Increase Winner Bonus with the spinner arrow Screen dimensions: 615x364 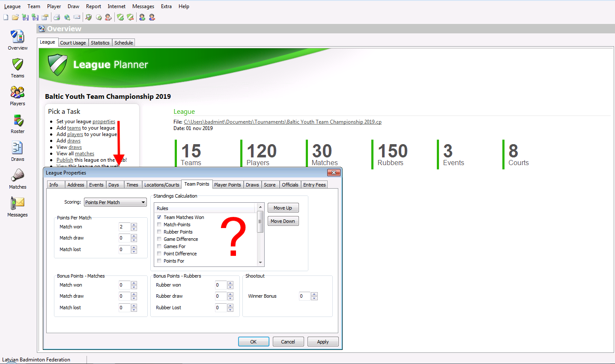tap(314, 294)
